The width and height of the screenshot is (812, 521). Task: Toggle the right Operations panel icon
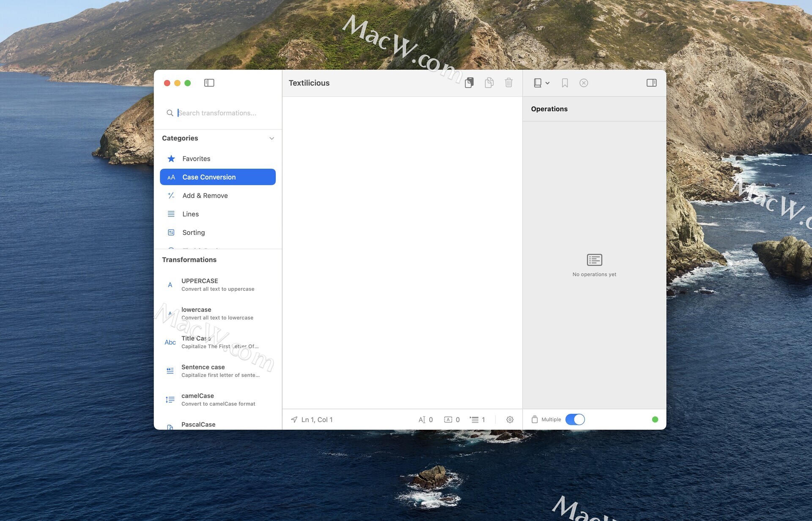(x=651, y=83)
